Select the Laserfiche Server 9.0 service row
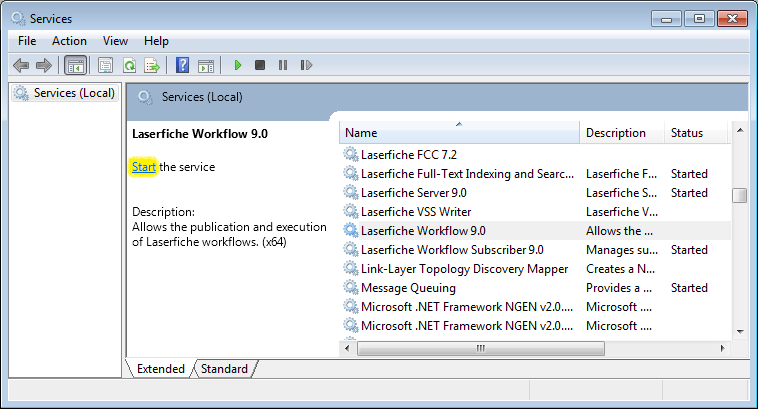 pos(413,193)
